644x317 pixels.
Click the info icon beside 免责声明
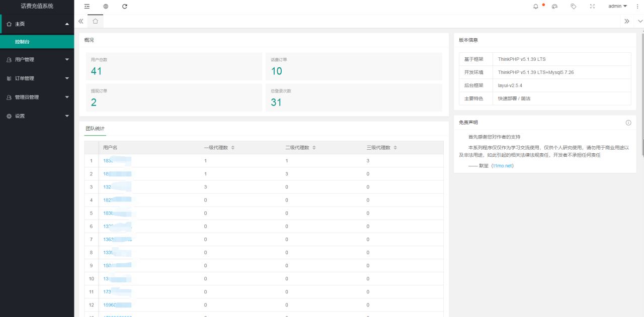(x=628, y=123)
